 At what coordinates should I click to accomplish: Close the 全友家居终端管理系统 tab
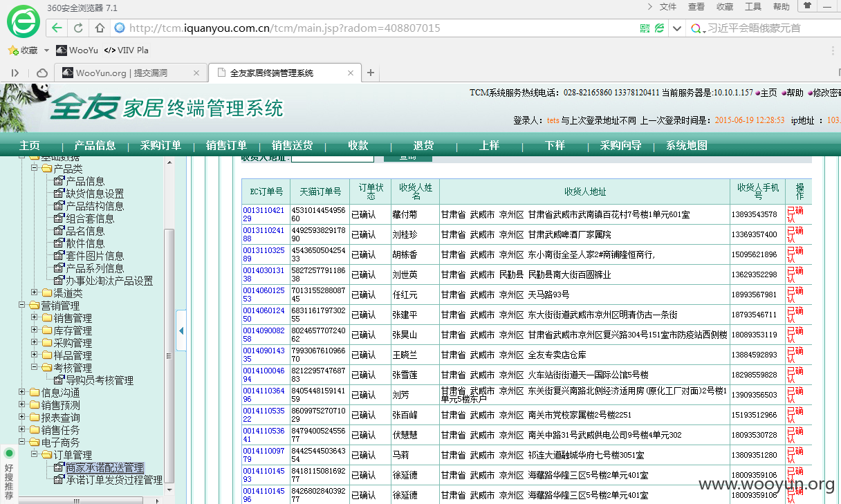(x=351, y=73)
